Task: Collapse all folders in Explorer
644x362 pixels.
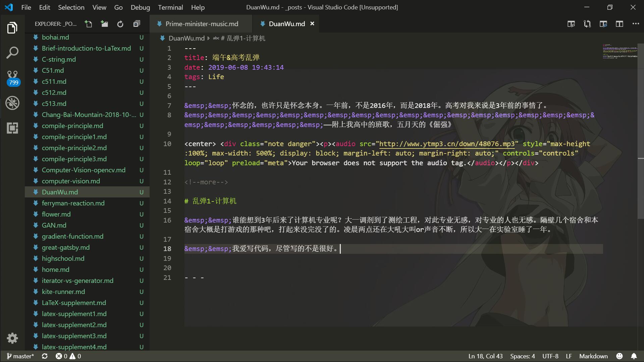Action: point(137,24)
